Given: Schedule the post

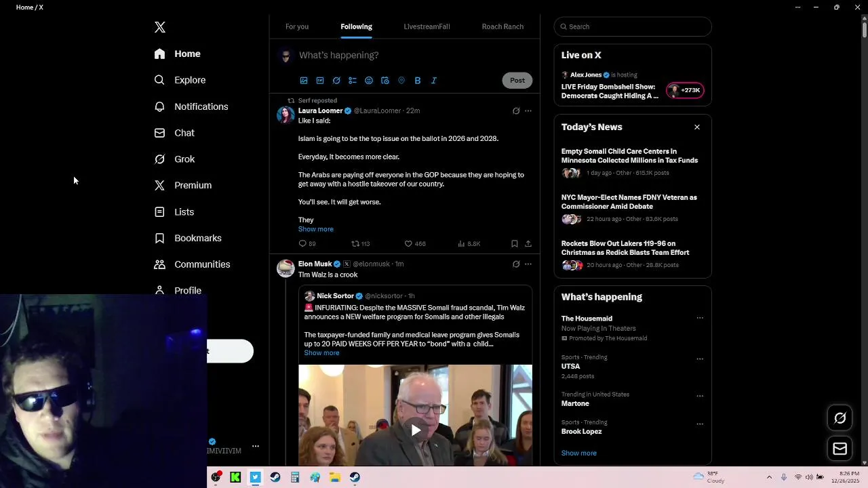Looking at the screenshot, I should pyautogui.click(x=385, y=80).
